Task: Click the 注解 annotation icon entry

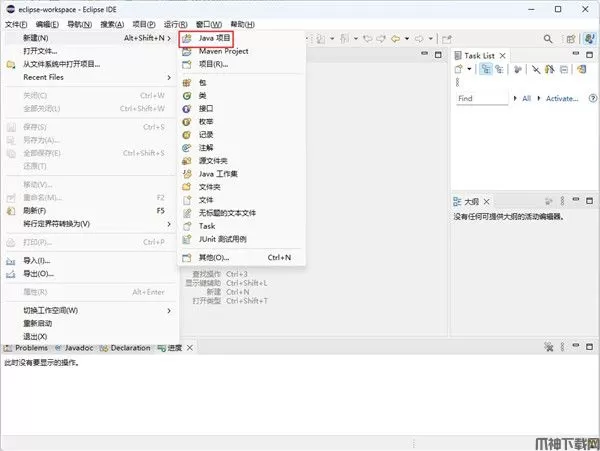Action: (187, 148)
